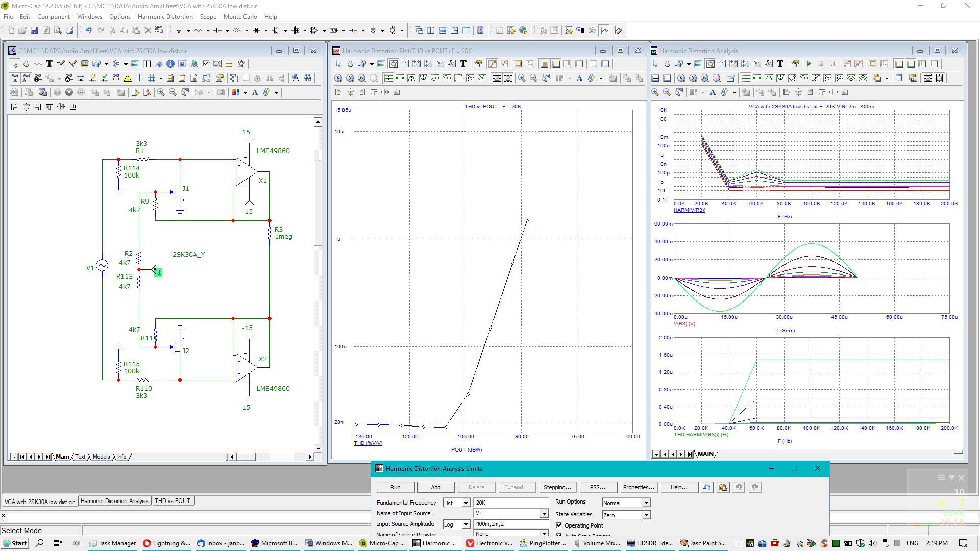This screenshot has height=551, width=980.
Task: Click the Find binoculars icon in schematic toolbar
Action: [307, 78]
